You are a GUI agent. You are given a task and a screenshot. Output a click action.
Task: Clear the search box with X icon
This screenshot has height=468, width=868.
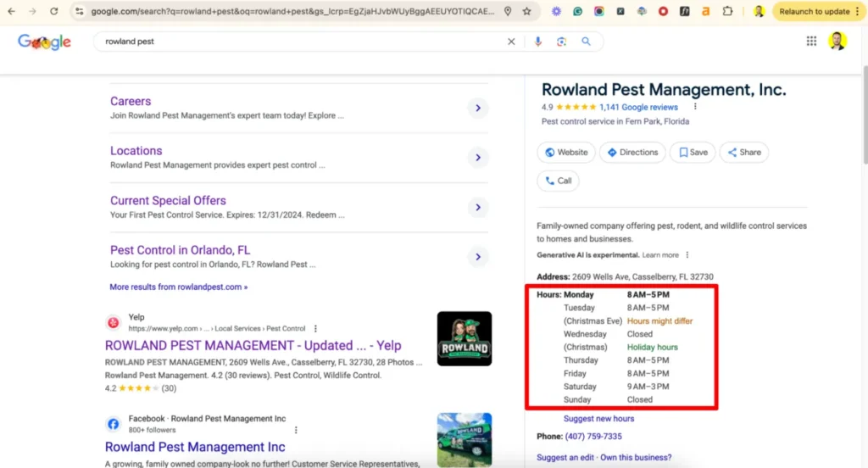tap(511, 42)
